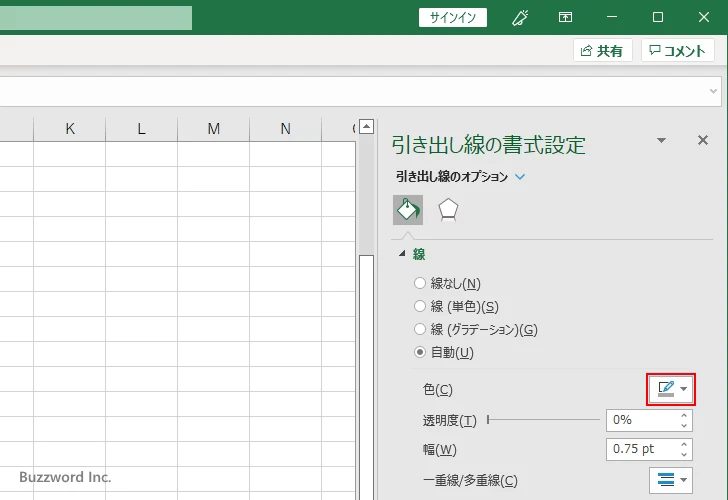Open the format pane options dropdown arrow
Image resolution: width=728 pixels, height=500 pixels.
click(661, 140)
